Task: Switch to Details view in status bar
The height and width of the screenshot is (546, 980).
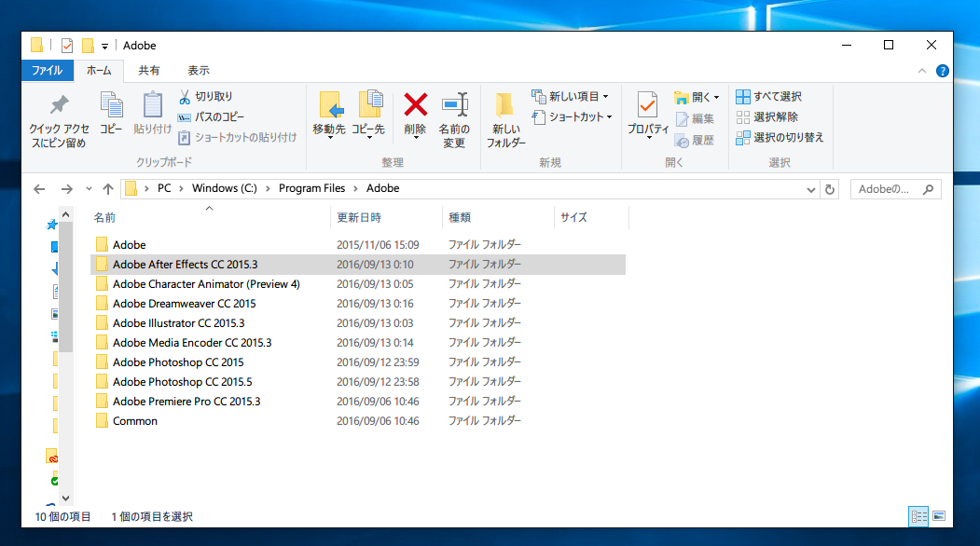Action: coord(918,516)
